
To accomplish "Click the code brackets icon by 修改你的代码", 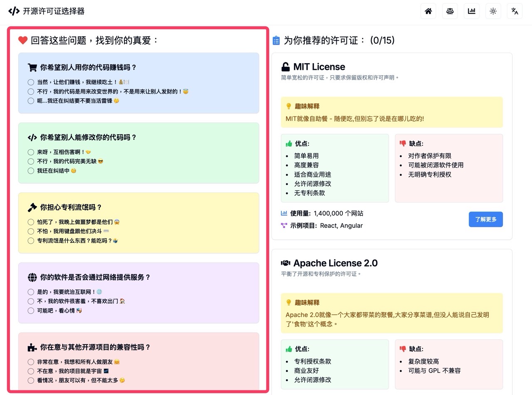I will point(32,137).
